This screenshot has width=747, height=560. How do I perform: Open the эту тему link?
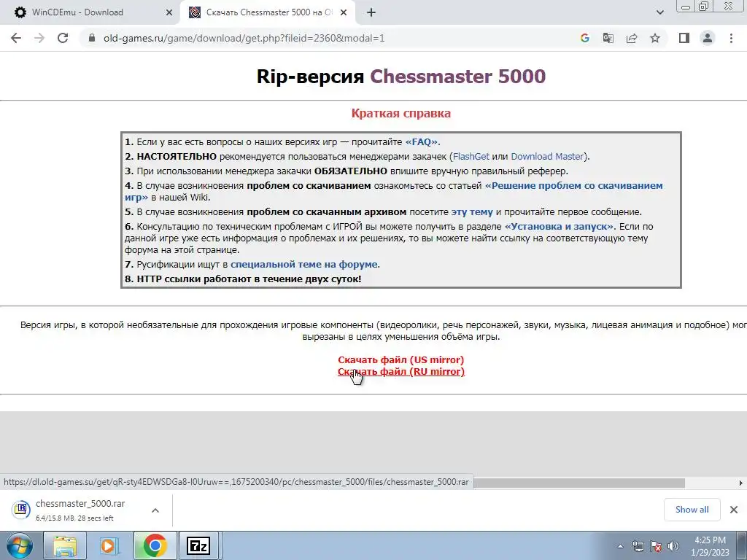(472, 212)
